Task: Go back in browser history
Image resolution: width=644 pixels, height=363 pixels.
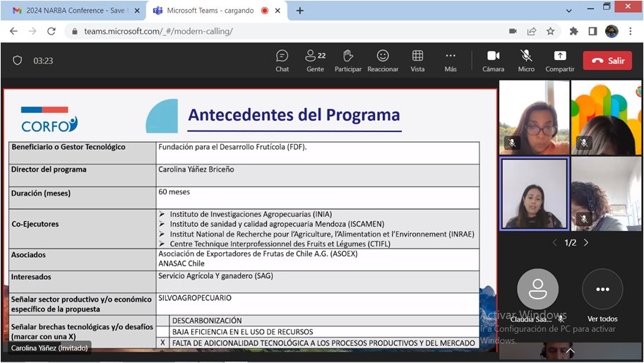Action: 13,31
